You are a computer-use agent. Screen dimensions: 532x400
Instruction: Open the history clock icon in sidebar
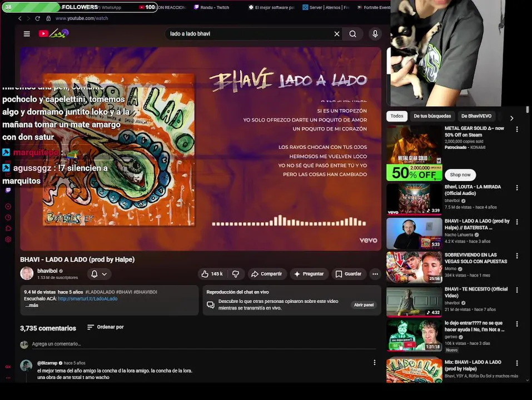point(8,217)
